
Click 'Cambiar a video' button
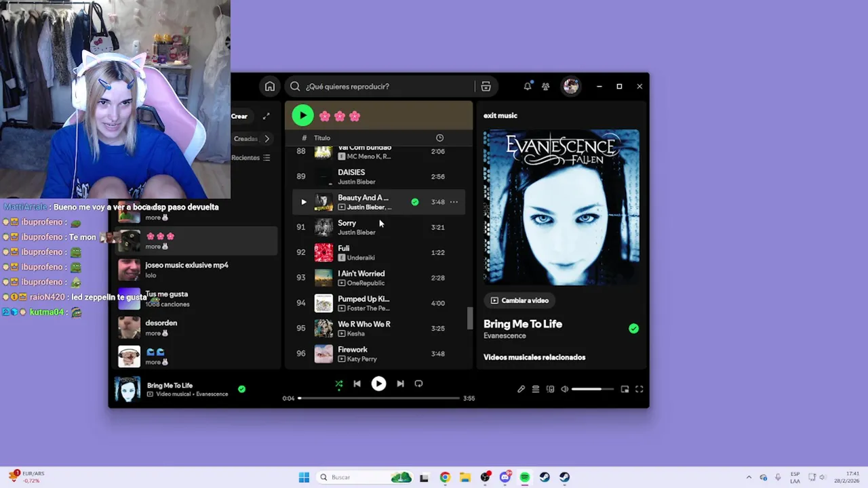click(519, 300)
